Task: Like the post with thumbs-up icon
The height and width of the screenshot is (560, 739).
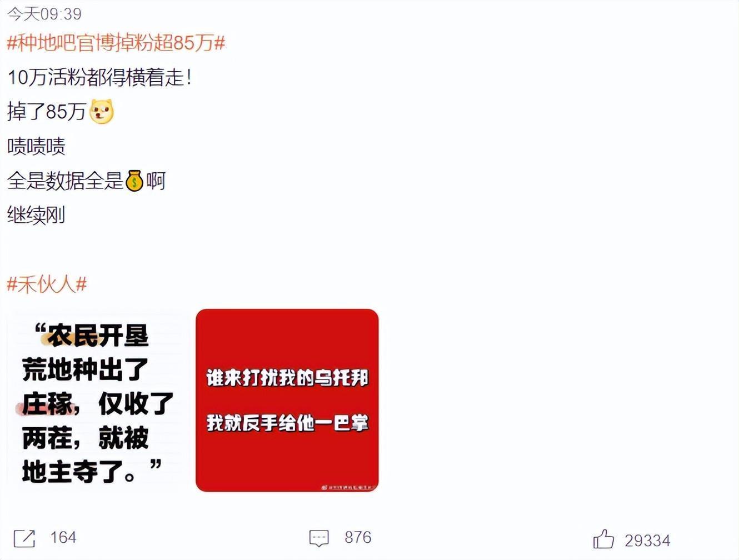Action: coord(603,539)
